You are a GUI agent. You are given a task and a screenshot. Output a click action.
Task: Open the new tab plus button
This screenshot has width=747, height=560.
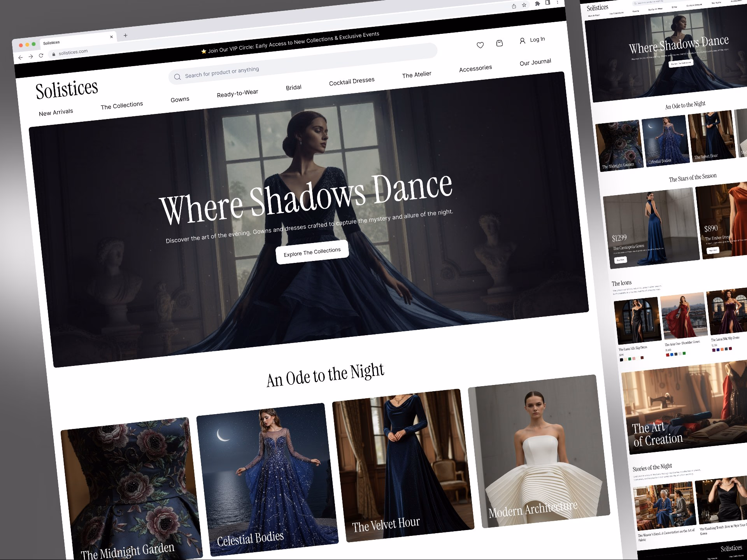coord(125,35)
